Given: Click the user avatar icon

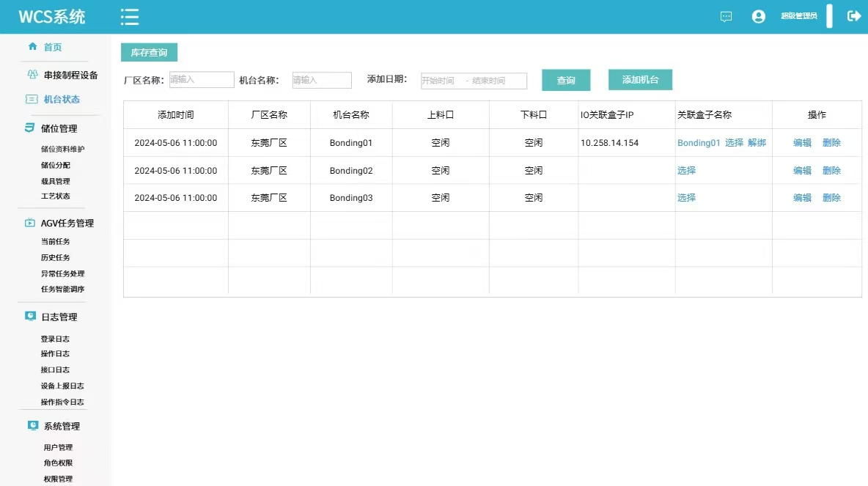Looking at the screenshot, I should coord(758,17).
